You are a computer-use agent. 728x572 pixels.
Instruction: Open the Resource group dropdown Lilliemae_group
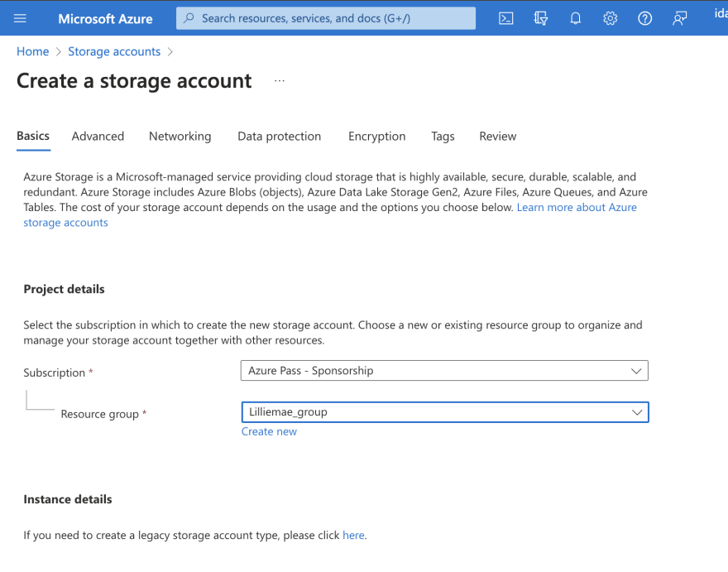445,412
